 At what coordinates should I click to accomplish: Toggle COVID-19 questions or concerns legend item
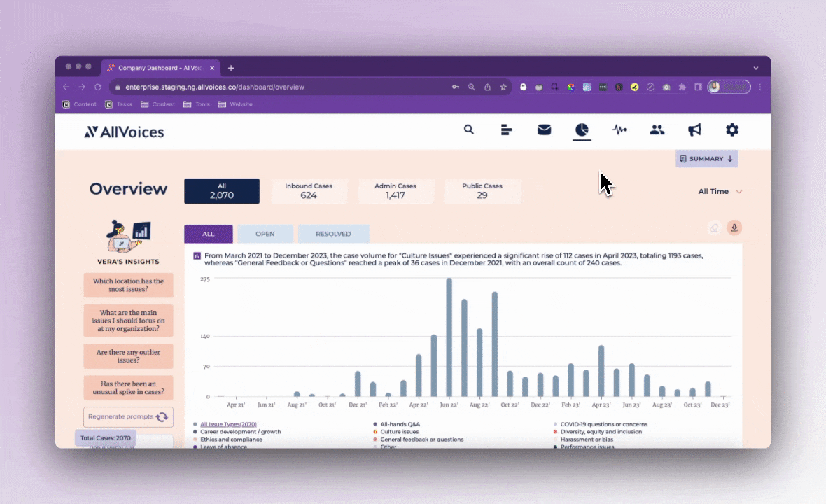click(x=603, y=424)
